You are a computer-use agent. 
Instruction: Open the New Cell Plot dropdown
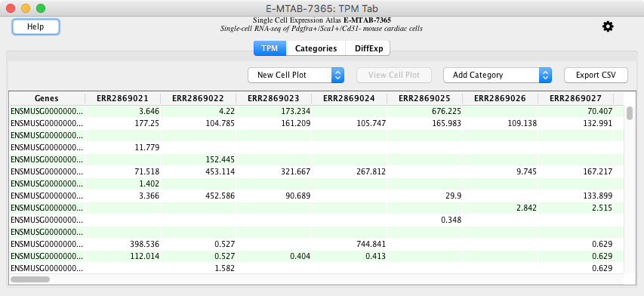pos(296,75)
